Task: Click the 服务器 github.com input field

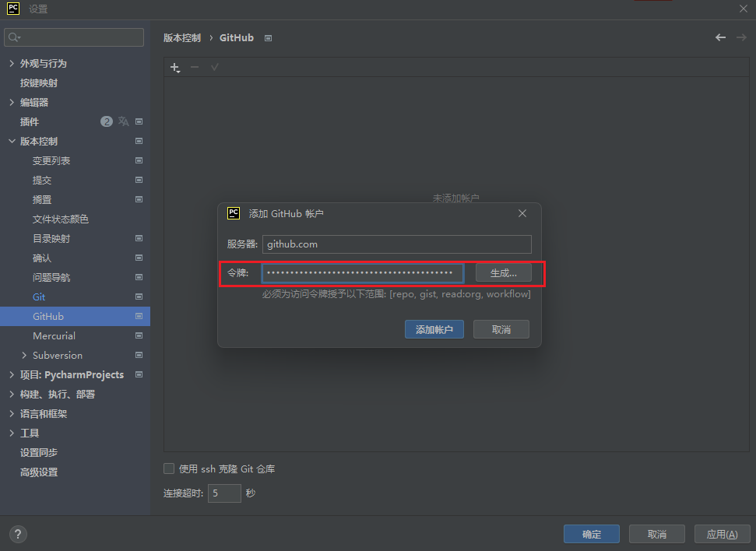Action: coord(397,244)
